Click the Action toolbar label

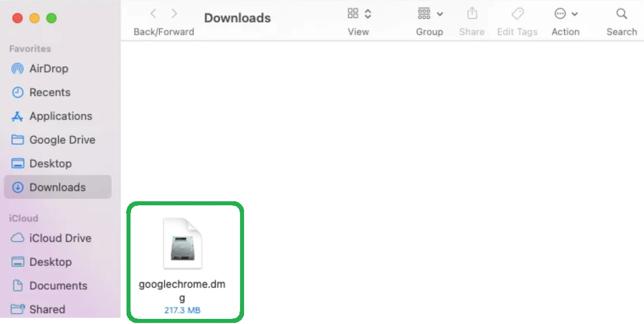tap(565, 32)
